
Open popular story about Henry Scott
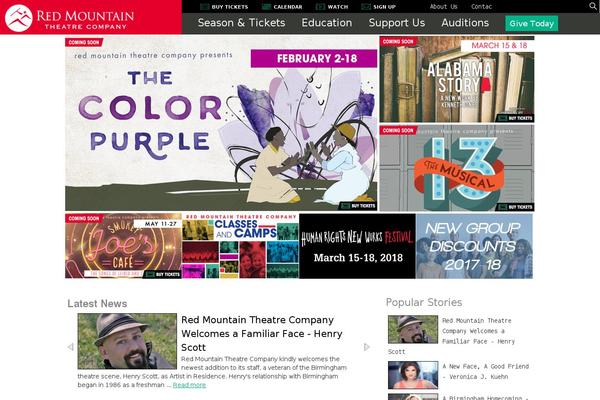(x=478, y=331)
